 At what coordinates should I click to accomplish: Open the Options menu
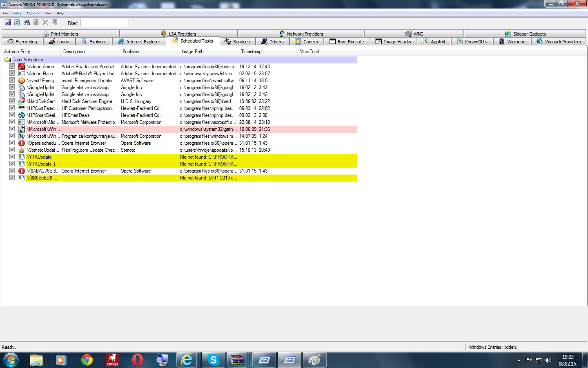click(33, 13)
